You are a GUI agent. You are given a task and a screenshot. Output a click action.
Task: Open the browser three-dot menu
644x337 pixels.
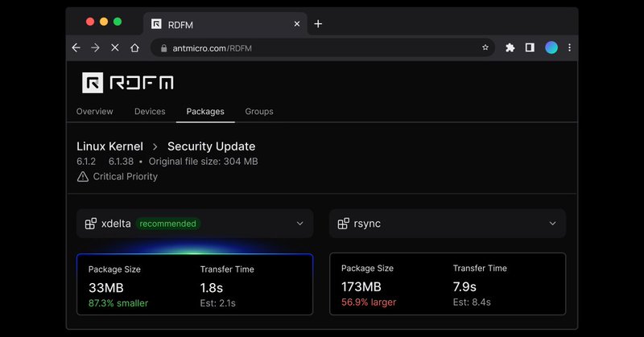coord(569,47)
